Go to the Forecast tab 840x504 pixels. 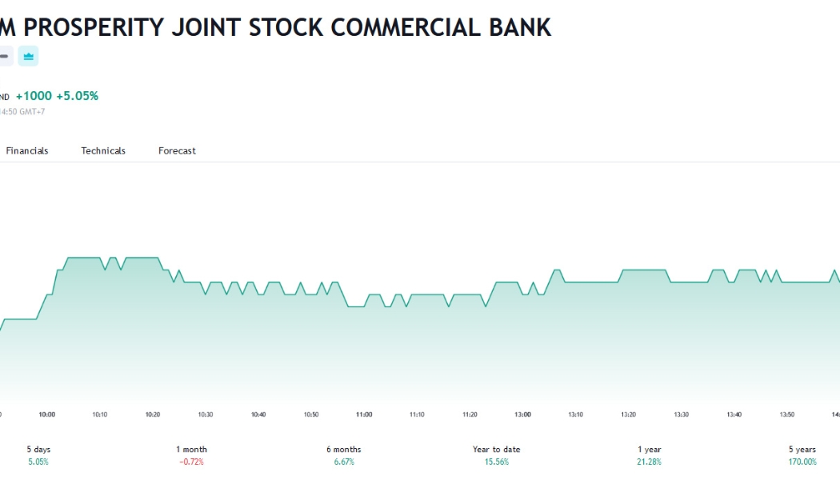coord(177,151)
